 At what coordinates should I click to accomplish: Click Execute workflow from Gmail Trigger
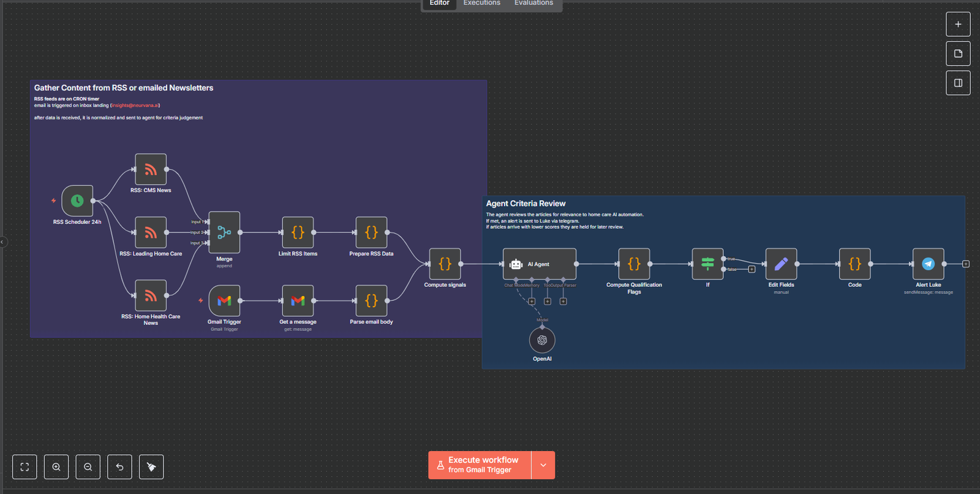point(480,465)
